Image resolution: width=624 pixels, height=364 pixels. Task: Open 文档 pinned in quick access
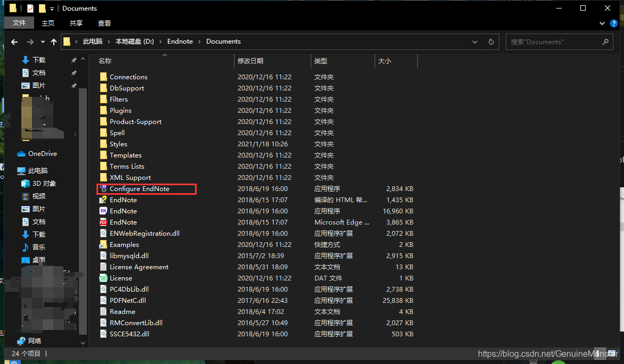click(x=34, y=73)
